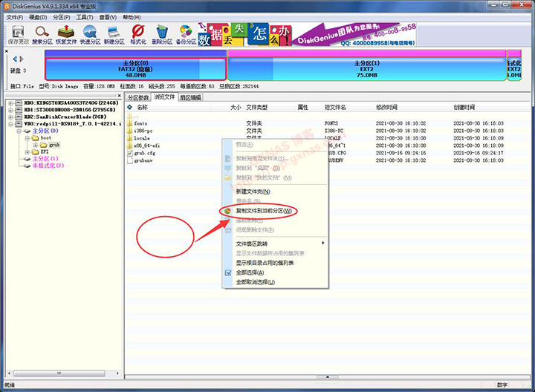Click the 新建分区 (New Partition) icon
This screenshot has width=535, height=392.
tap(114, 33)
